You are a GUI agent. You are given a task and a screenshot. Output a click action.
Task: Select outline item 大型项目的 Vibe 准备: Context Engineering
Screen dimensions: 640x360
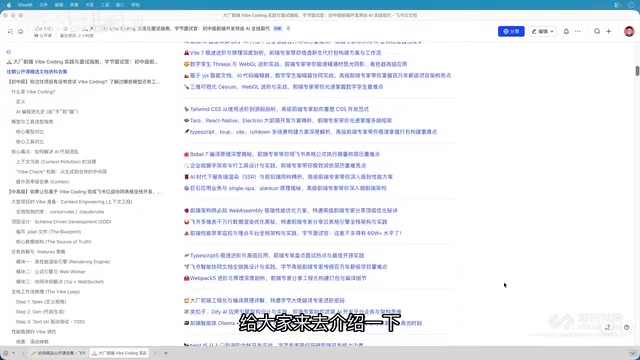tap(72, 202)
